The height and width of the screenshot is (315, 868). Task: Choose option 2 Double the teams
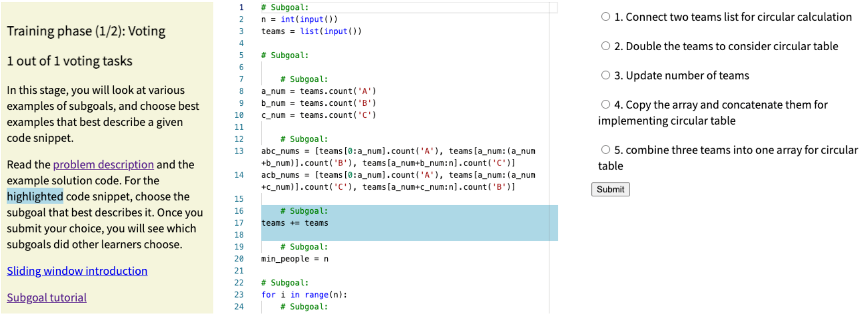[x=605, y=46]
